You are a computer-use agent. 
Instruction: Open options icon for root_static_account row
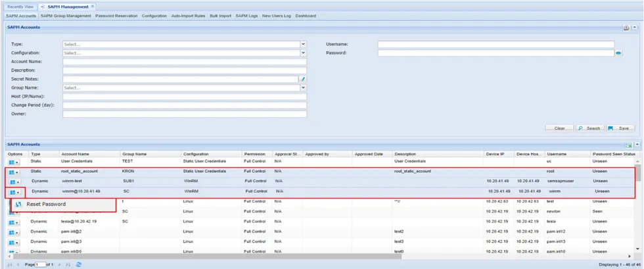coord(14,172)
